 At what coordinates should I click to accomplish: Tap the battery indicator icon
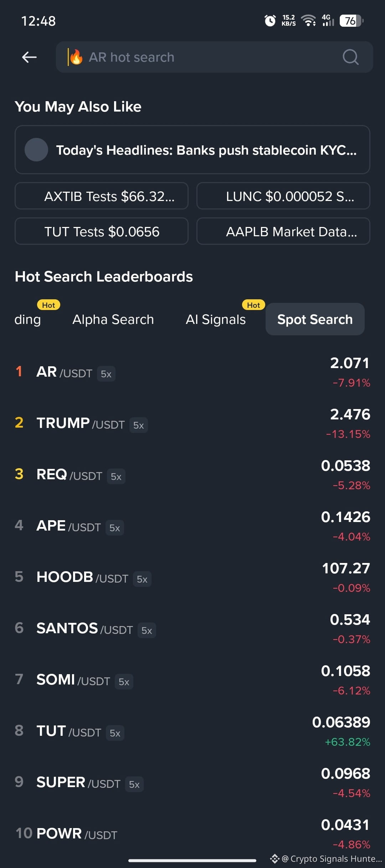pos(351,21)
